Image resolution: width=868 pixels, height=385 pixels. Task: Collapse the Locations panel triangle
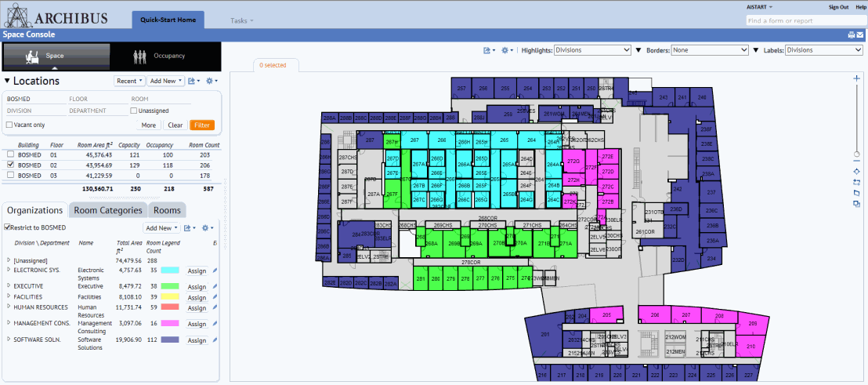pos(7,81)
